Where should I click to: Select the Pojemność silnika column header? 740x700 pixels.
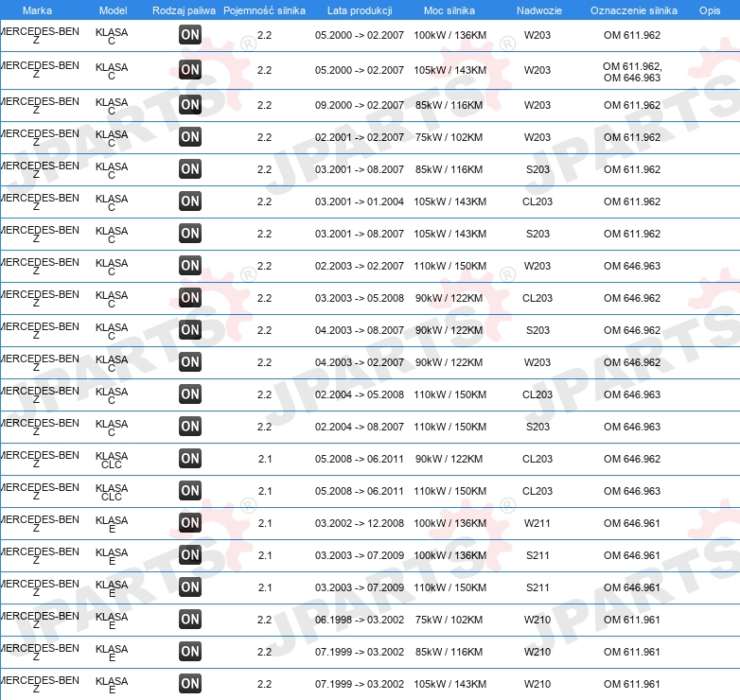[x=264, y=10]
